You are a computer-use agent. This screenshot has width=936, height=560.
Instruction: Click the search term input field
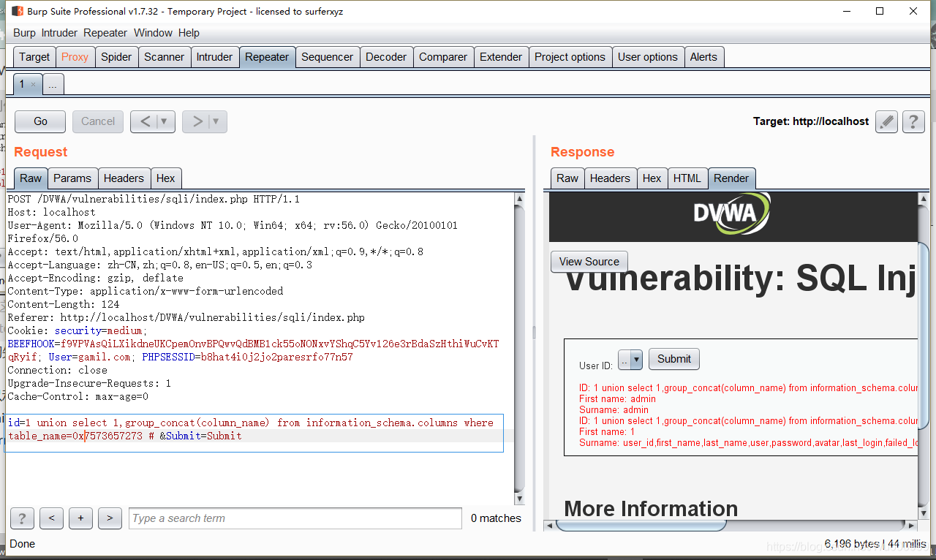pos(295,518)
